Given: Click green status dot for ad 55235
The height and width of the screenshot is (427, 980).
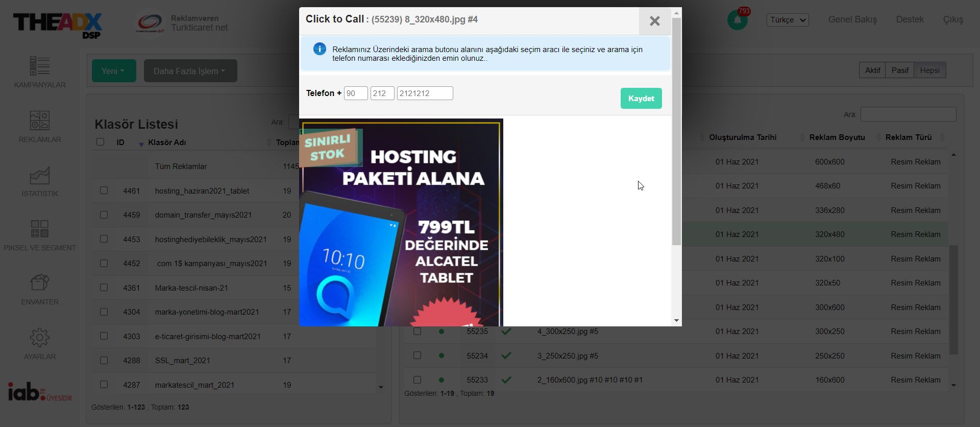Looking at the screenshot, I should tap(442, 331).
